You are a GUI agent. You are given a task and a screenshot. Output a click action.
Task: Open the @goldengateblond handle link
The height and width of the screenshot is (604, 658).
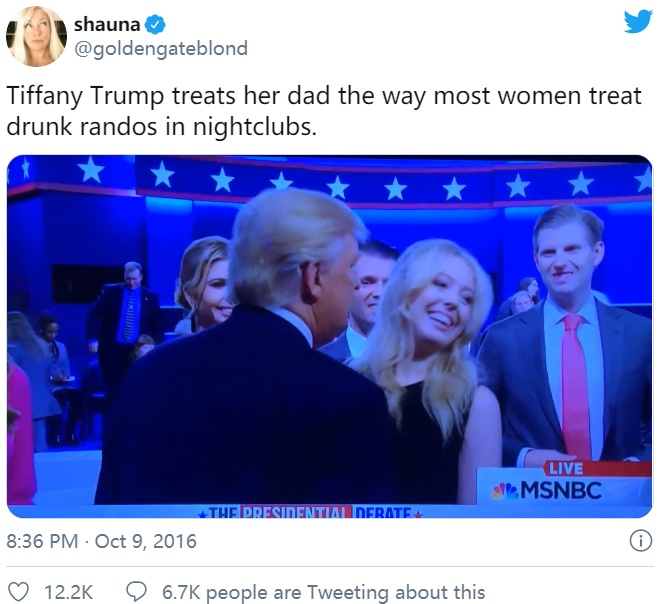pyautogui.click(x=161, y=49)
